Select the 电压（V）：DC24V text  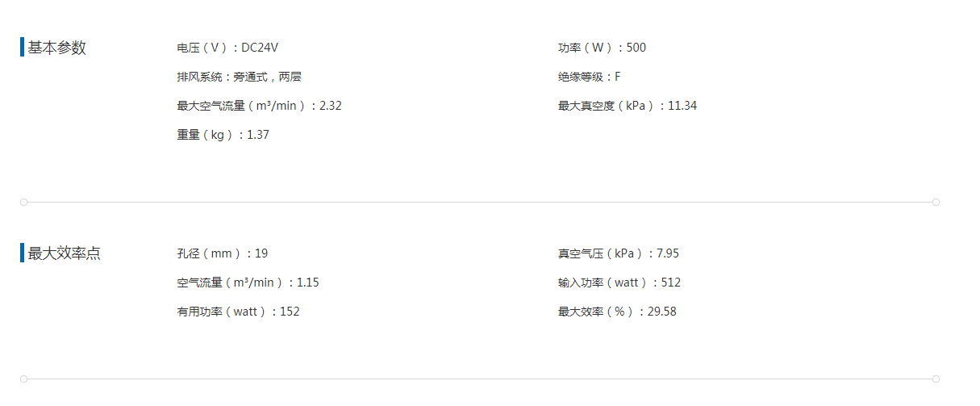coord(227,48)
